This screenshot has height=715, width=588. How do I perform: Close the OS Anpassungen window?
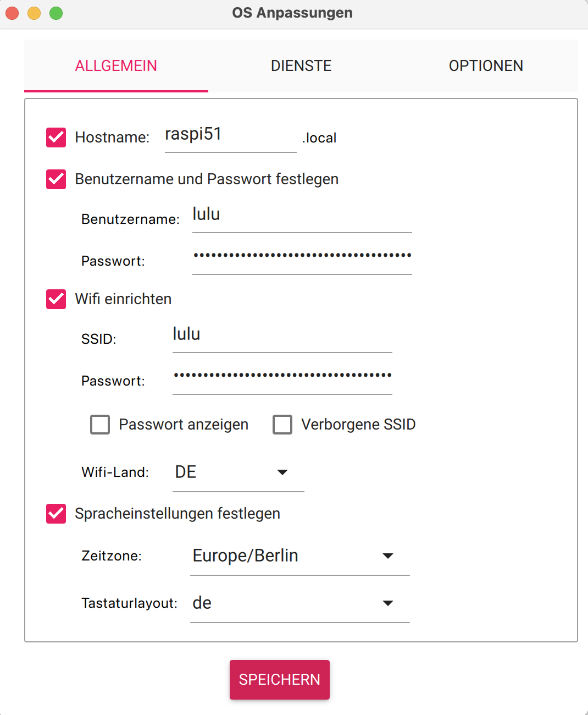pos(12,13)
